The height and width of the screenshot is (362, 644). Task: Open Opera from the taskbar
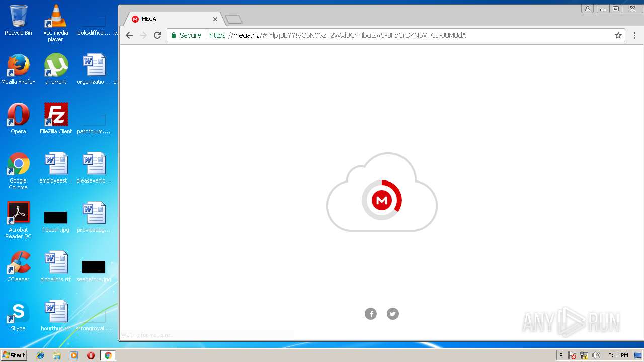(91, 355)
